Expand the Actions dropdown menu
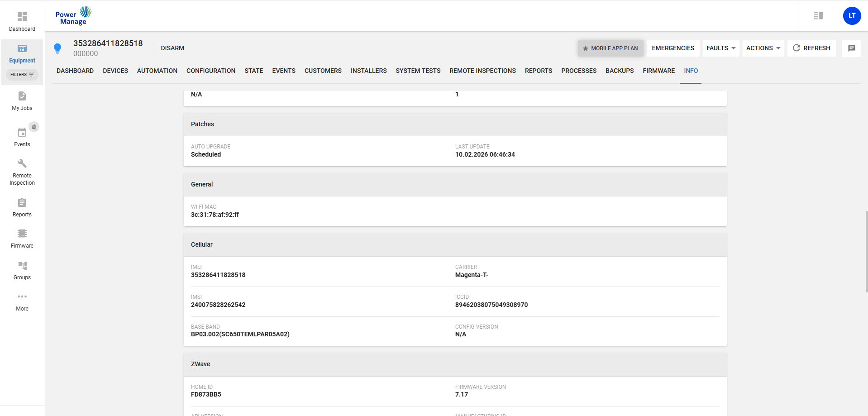This screenshot has width=868, height=416. click(763, 48)
